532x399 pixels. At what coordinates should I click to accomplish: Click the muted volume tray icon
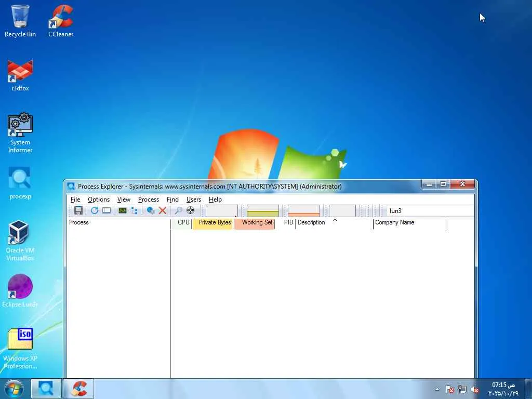click(475, 390)
